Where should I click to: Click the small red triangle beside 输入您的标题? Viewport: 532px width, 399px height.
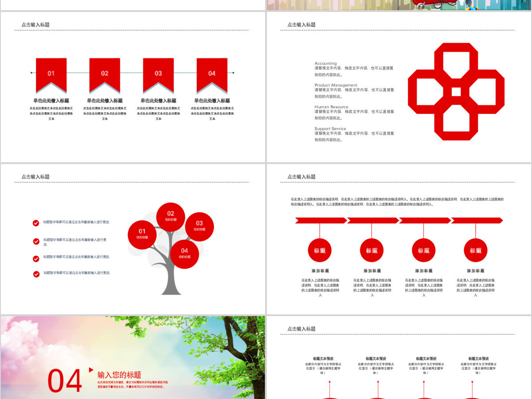91,370
